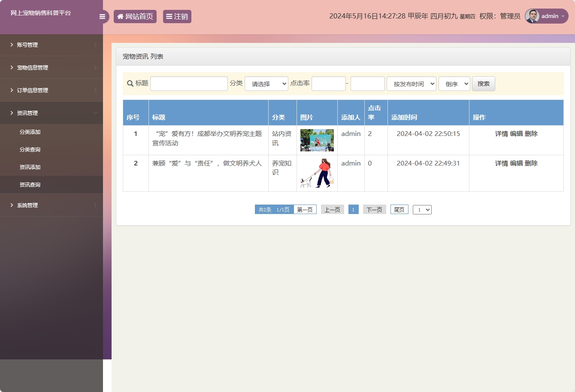Click the home icon on 网站首页 button

120,16
